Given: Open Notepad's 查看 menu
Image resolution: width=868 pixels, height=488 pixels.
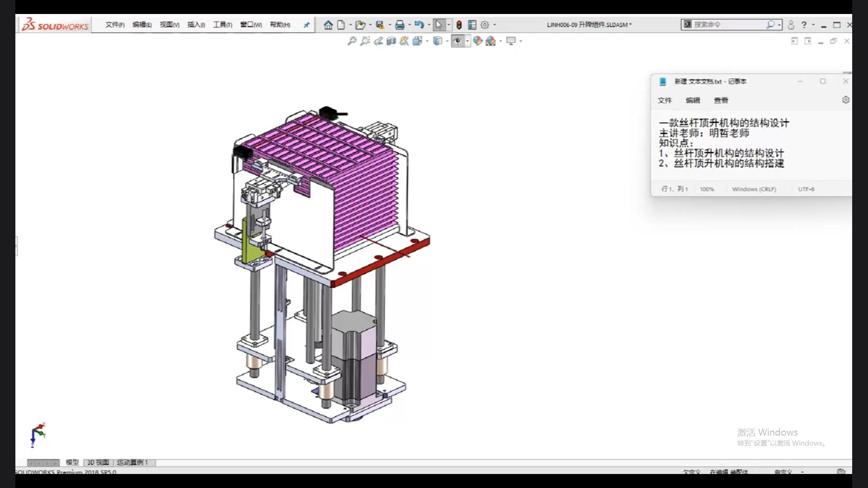Looking at the screenshot, I should (721, 100).
